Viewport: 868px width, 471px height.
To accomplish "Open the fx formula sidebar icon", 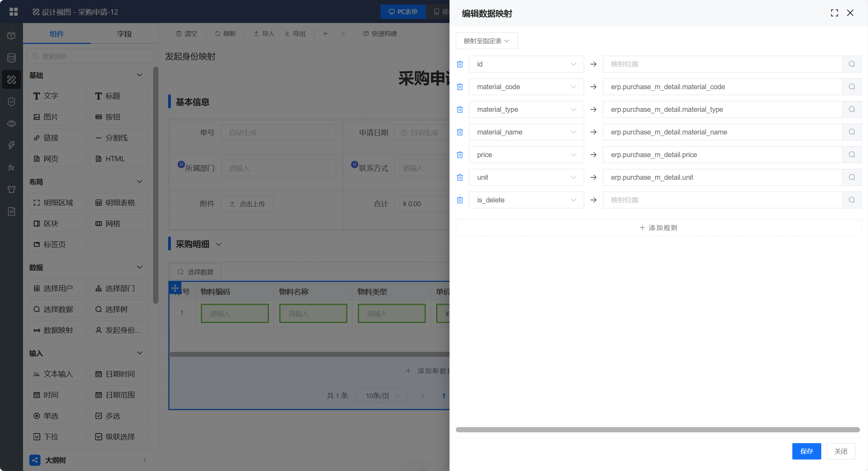I will pos(12,168).
